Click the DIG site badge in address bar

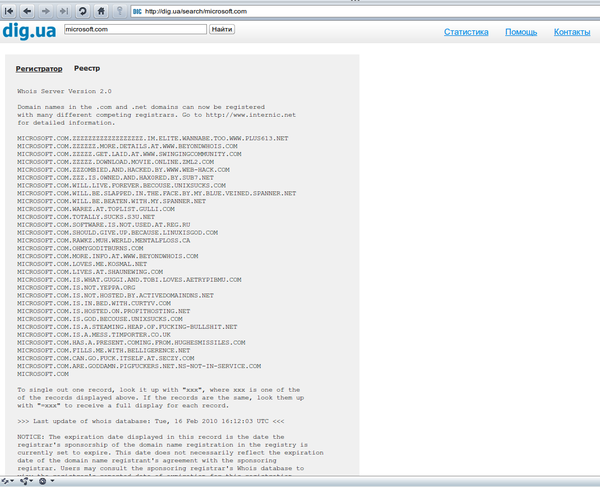(x=137, y=11)
